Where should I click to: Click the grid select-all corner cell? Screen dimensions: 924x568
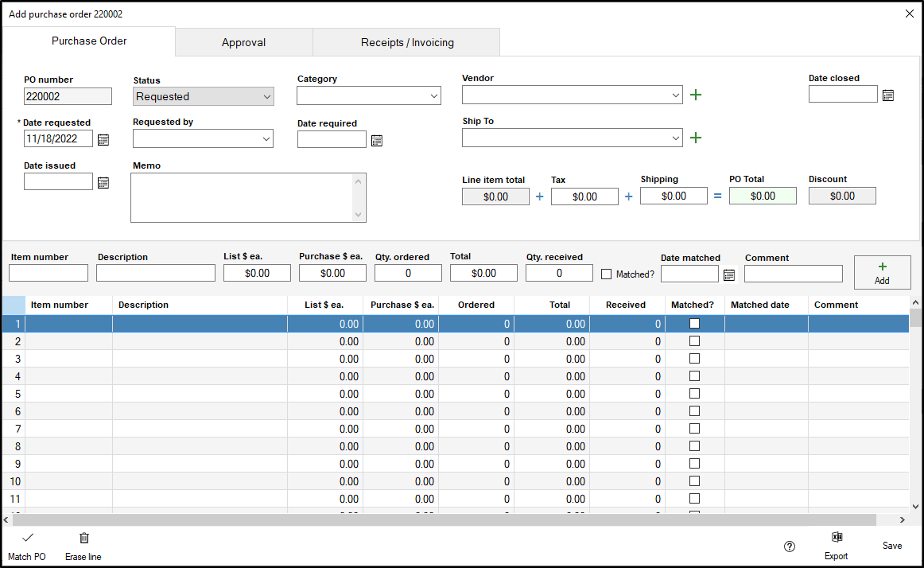click(x=14, y=305)
